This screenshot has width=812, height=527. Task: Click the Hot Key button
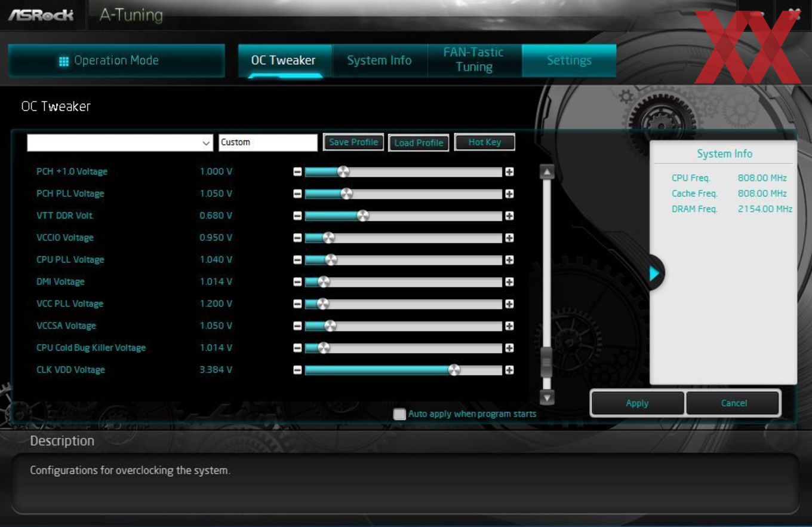[x=485, y=142]
